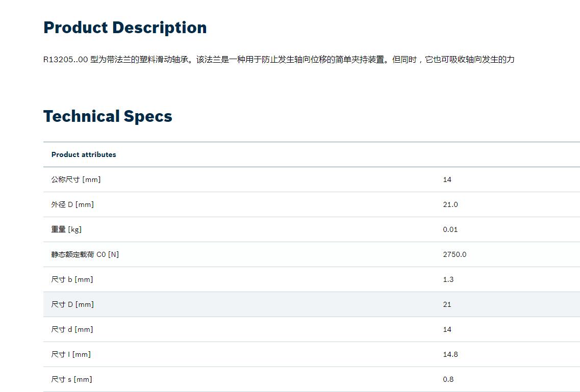The height and width of the screenshot is (392, 580).
Task: Click the 公称尺寸 [mm] row label
Action: (76, 179)
